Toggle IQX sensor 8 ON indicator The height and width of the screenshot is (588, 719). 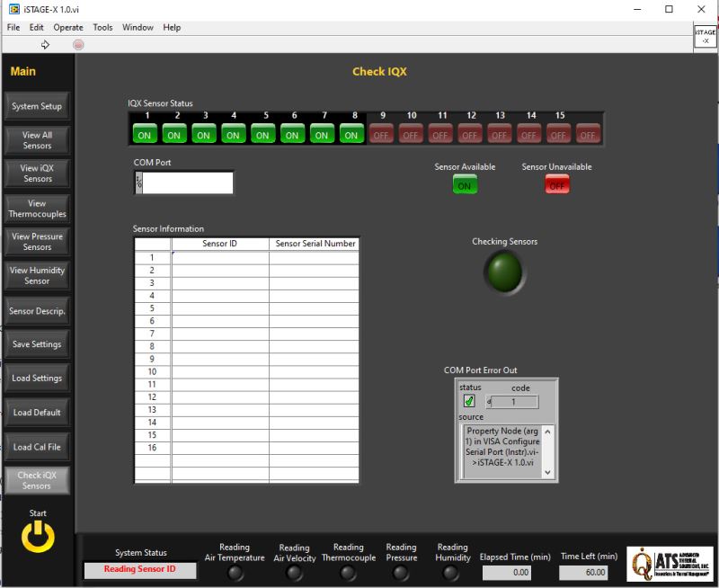pos(351,134)
